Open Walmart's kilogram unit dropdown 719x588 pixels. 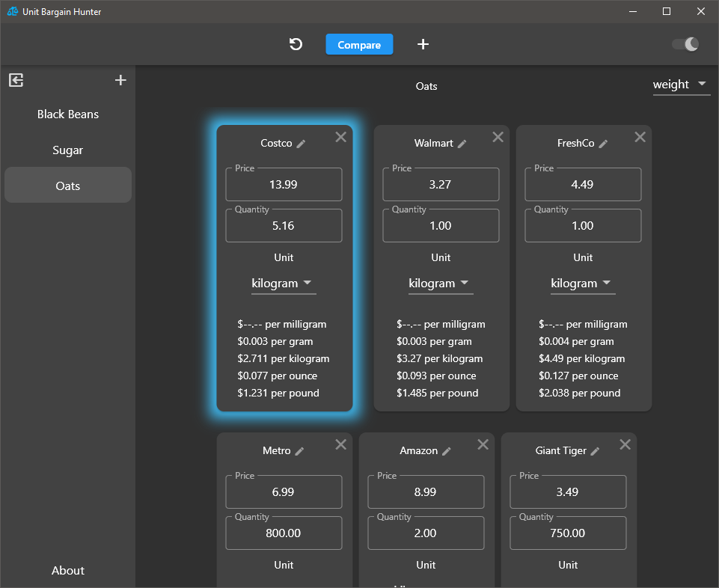click(x=440, y=284)
